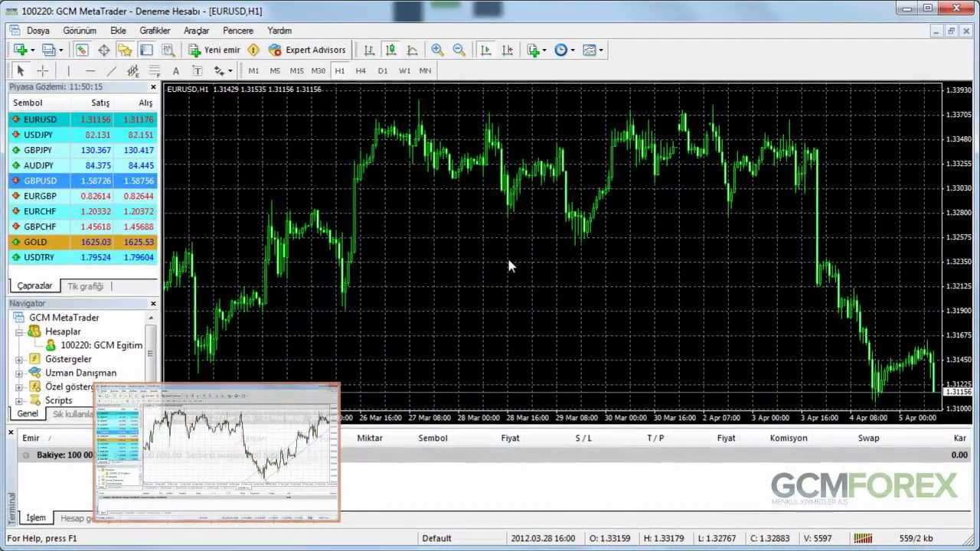Click the video thumbnail preview overlay
The height and width of the screenshot is (551, 980).
point(217,452)
